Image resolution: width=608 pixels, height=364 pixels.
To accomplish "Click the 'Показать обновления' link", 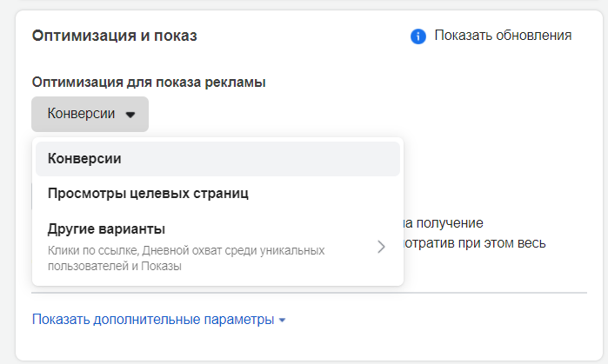I will [503, 36].
